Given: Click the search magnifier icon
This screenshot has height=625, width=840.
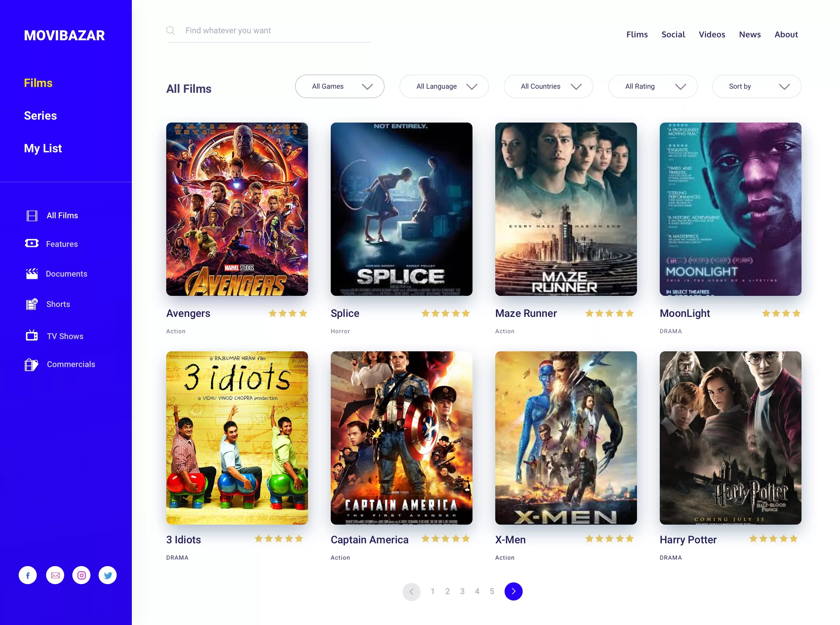Looking at the screenshot, I should click(171, 31).
